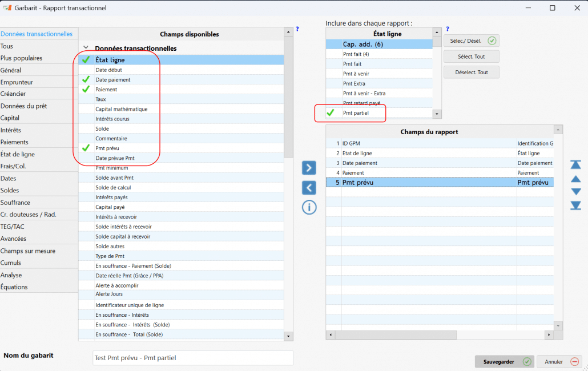
Task: Open the info icon between panels
Action: (309, 207)
